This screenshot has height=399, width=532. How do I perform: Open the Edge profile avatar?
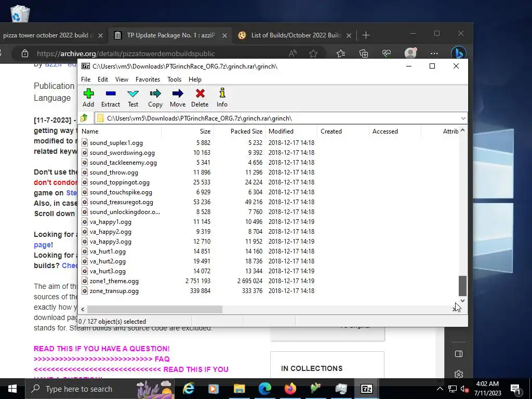point(410,54)
